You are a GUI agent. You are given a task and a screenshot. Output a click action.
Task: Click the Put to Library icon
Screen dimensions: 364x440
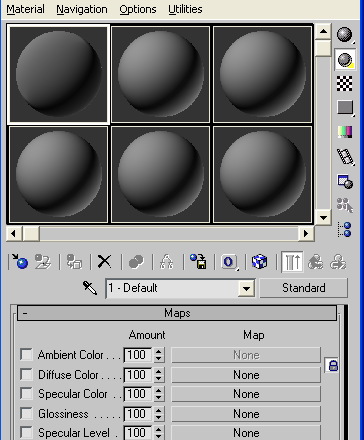pyautogui.click(x=198, y=262)
